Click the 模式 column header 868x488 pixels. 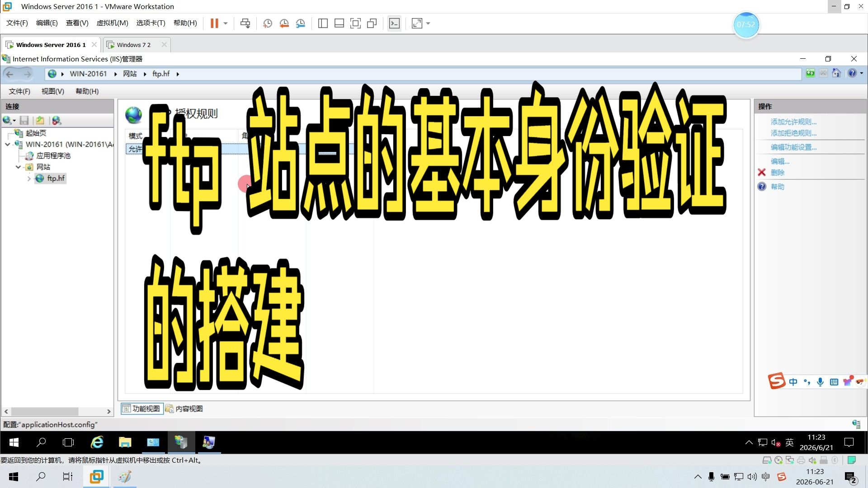(x=135, y=136)
